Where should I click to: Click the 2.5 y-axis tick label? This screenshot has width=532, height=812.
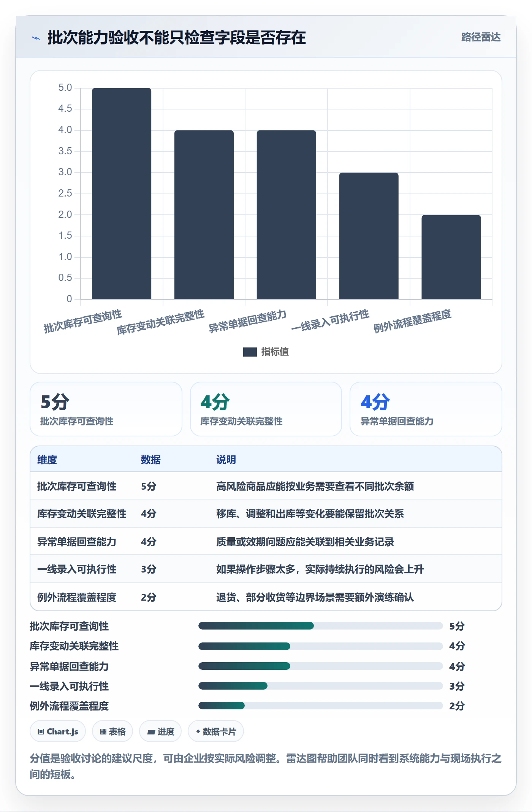pyautogui.click(x=65, y=193)
